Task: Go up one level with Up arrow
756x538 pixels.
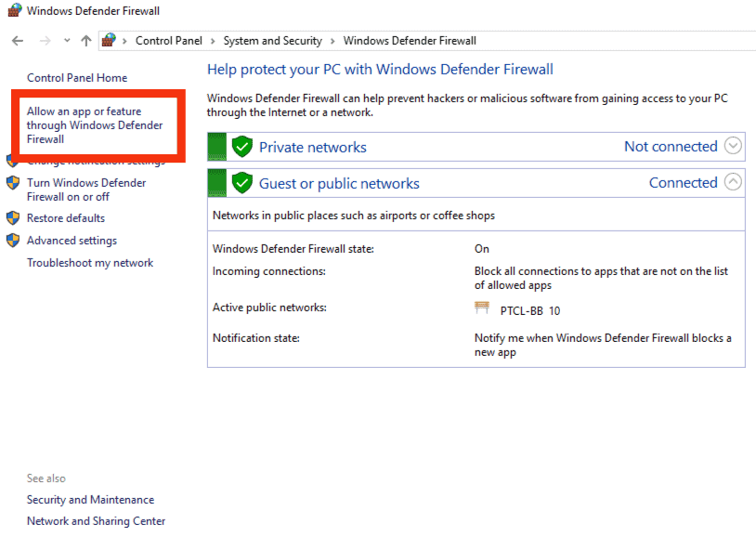Action: click(x=86, y=41)
